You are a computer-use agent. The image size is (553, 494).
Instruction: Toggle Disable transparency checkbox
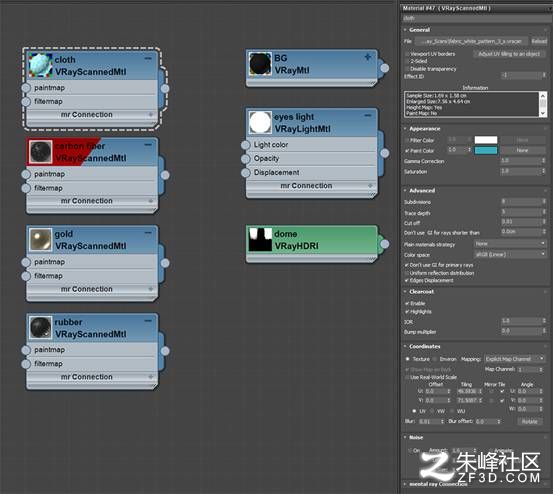point(407,69)
